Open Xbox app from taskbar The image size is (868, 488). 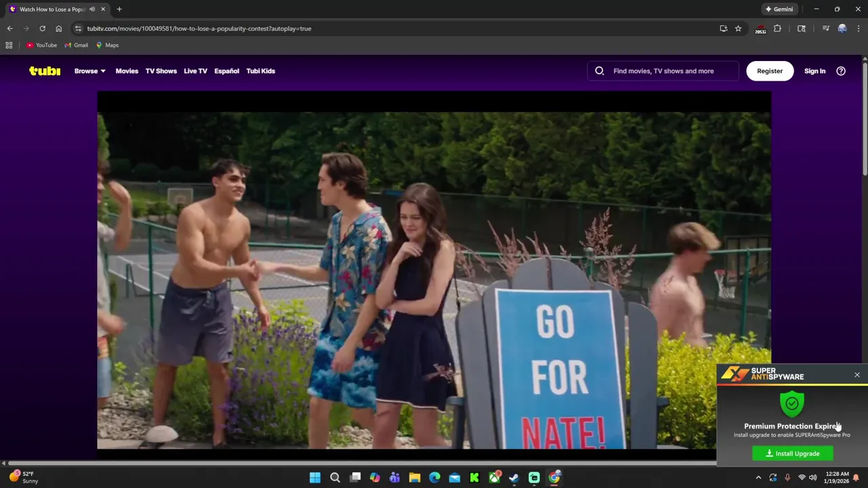pos(494,478)
